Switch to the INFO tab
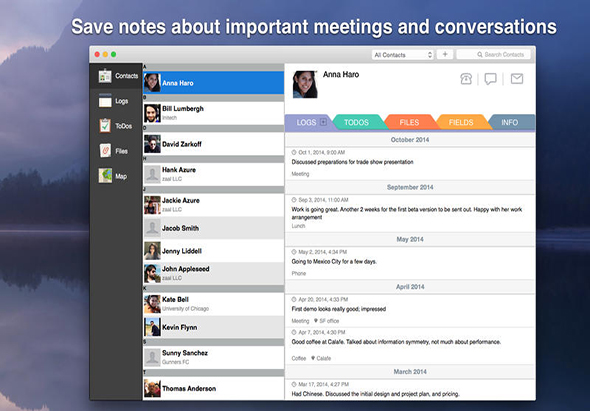590x411 pixels. [509, 122]
